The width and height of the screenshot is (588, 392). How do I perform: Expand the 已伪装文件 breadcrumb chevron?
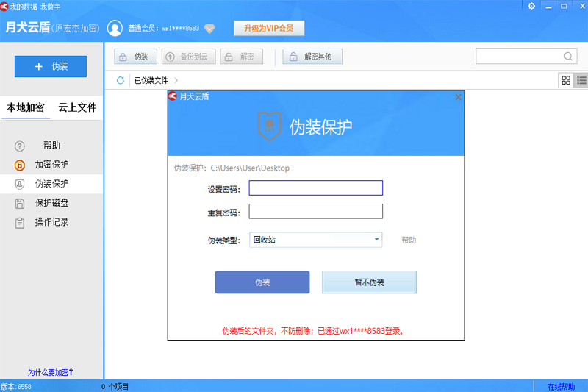point(176,80)
